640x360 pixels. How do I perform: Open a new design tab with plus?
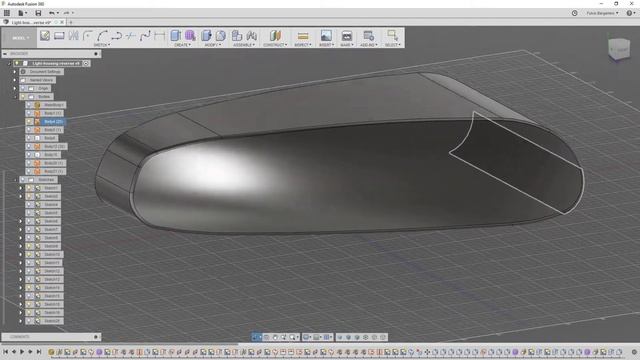click(x=71, y=22)
